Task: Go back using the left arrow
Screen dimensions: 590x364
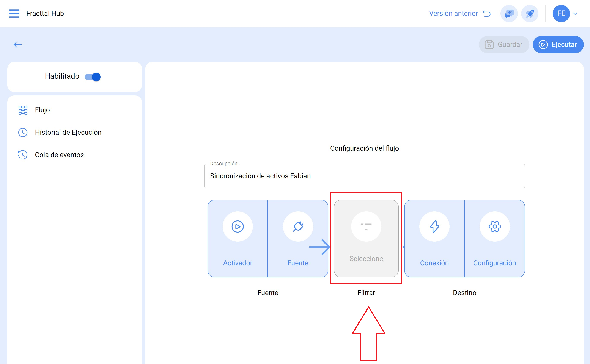Action: [18, 45]
